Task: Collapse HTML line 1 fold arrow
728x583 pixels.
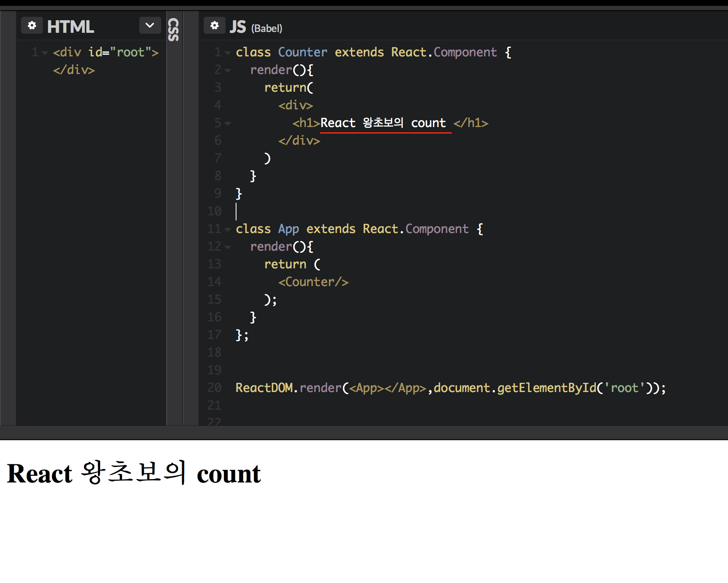Action: 45,53
